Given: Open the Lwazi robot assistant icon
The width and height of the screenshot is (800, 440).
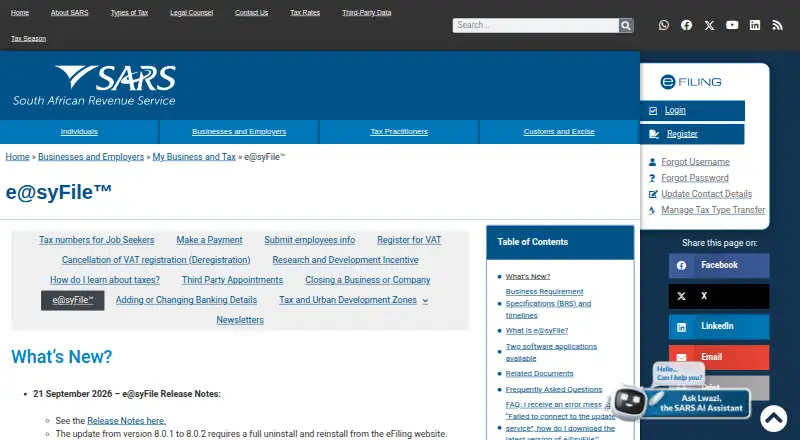Looking at the screenshot, I should (x=629, y=403).
